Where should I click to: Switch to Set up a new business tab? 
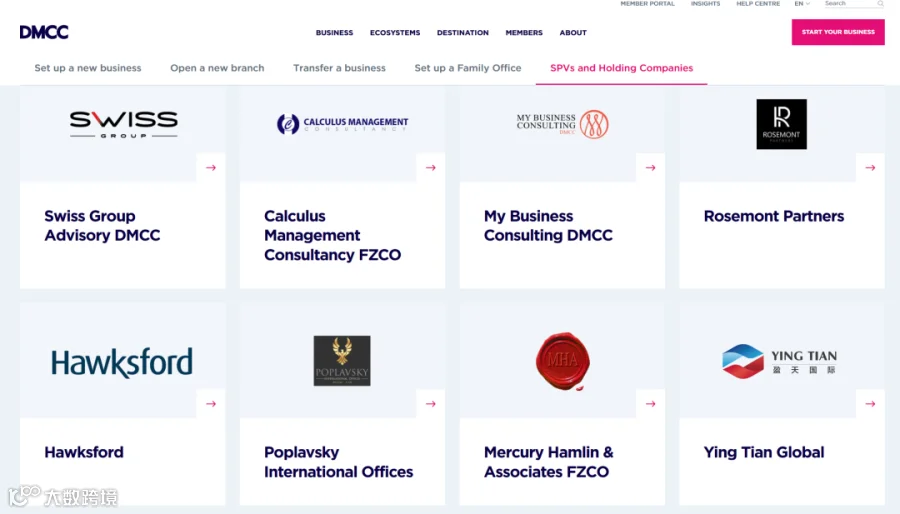coord(88,68)
